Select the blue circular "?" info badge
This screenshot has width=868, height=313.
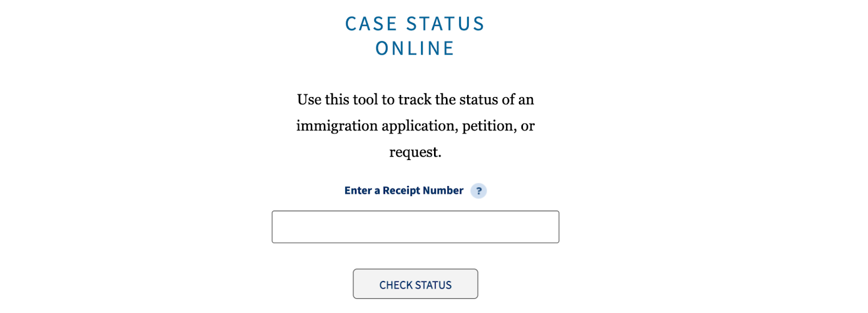point(478,191)
